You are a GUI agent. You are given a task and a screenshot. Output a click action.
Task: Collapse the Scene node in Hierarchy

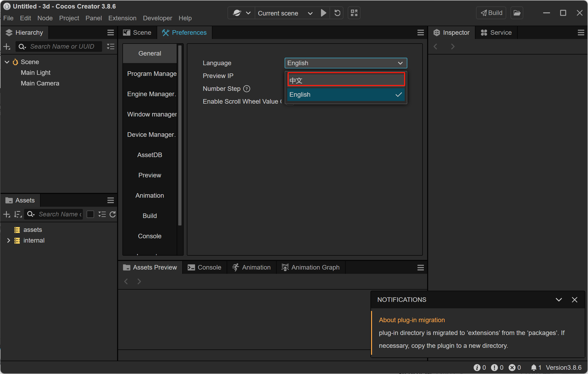(7, 62)
